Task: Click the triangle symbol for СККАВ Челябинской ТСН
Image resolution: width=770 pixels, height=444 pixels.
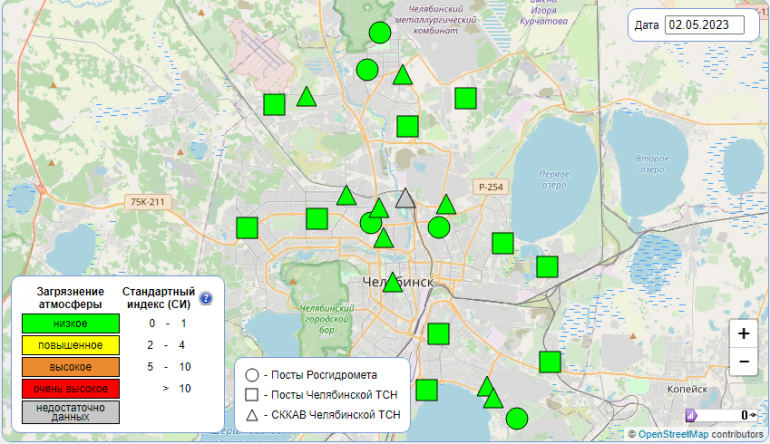Action: (x=252, y=413)
